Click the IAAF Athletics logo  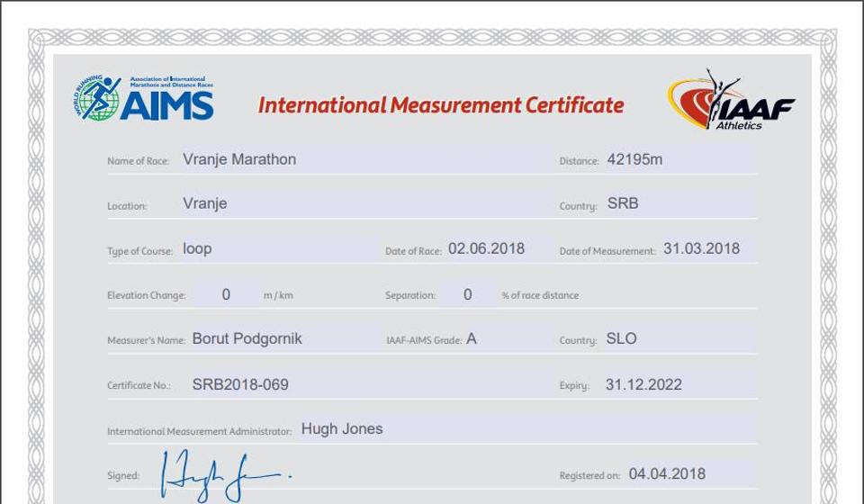point(731,102)
